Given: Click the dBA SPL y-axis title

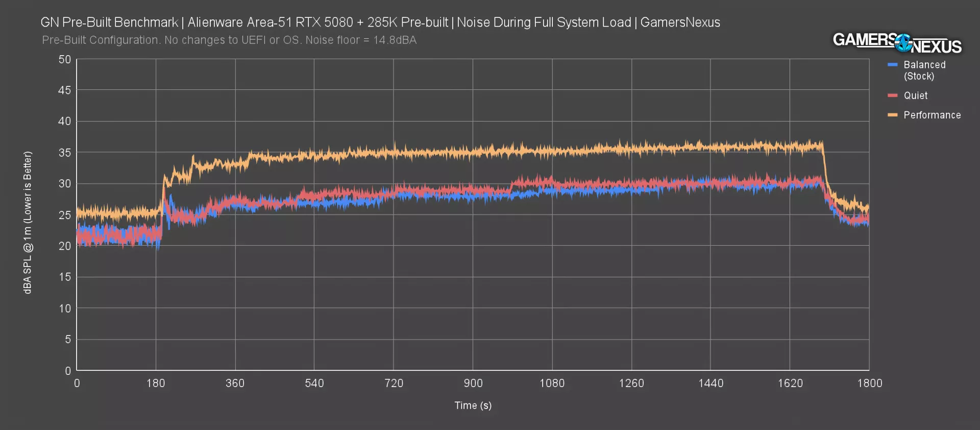Looking at the screenshot, I should point(28,222).
